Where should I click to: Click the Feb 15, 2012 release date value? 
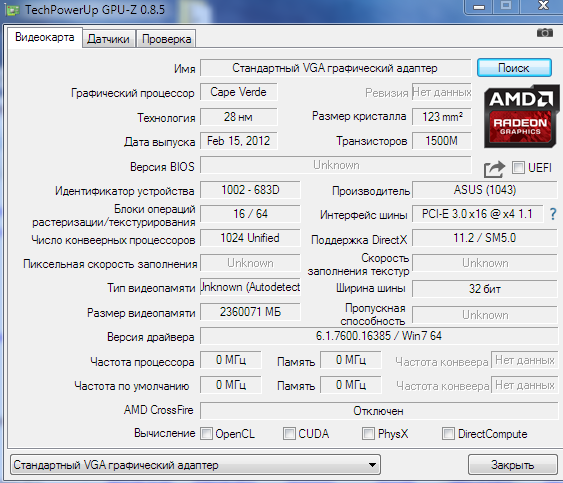(x=238, y=141)
